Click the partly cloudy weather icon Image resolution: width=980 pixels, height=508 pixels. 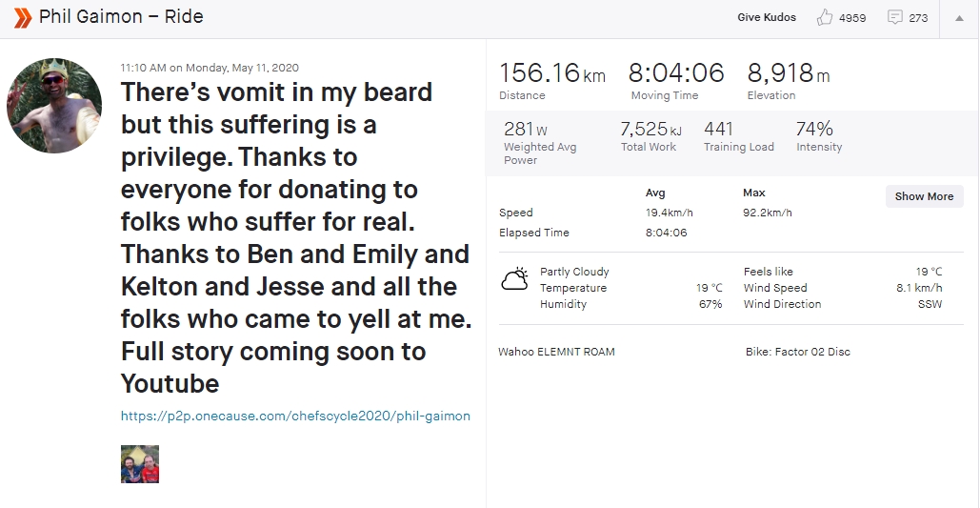click(x=515, y=279)
